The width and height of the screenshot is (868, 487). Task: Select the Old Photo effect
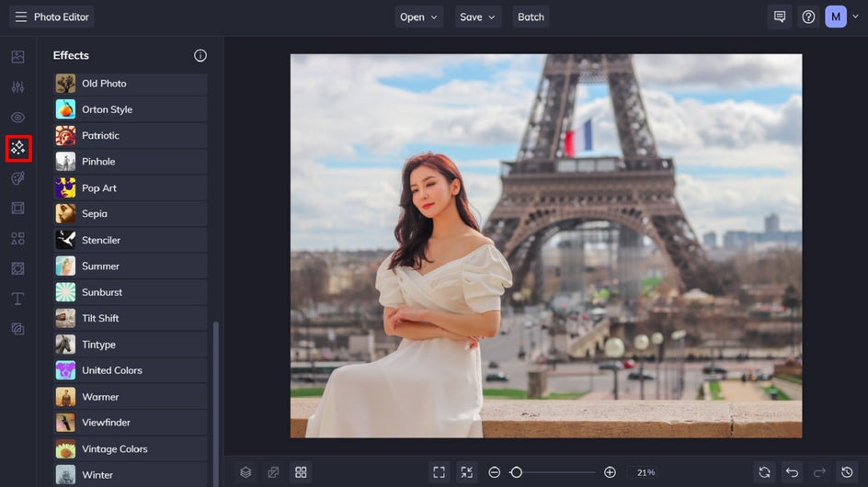pos(131,84)
